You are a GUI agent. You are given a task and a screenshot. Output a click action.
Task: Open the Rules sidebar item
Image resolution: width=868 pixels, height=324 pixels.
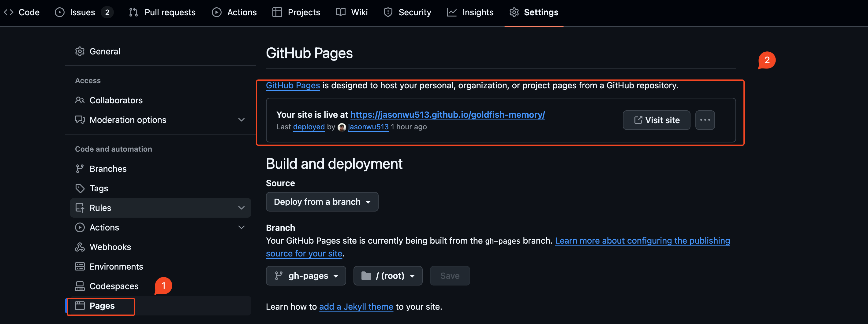click(160, 208)
